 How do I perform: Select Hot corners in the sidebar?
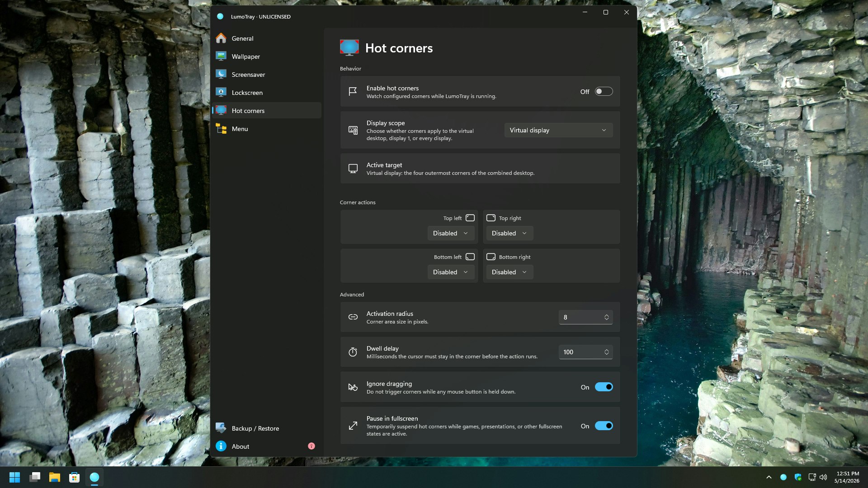[267, 111]
